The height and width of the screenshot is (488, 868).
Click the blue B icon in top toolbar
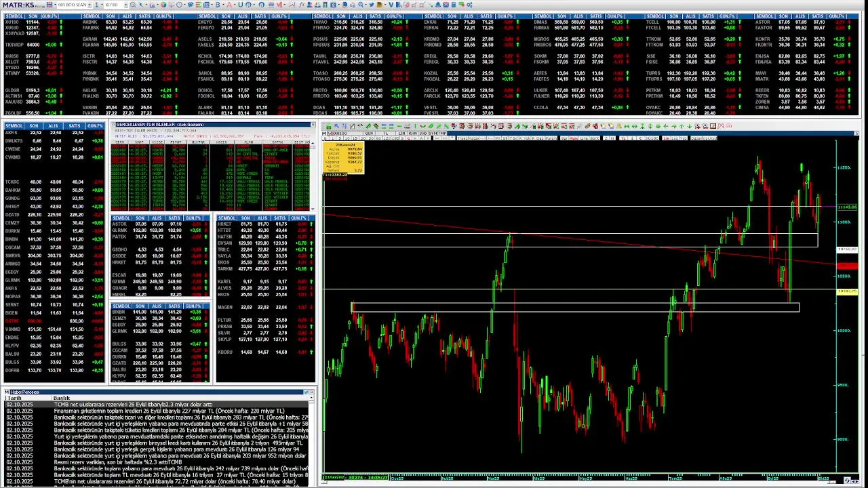click(x=217, y=5)
